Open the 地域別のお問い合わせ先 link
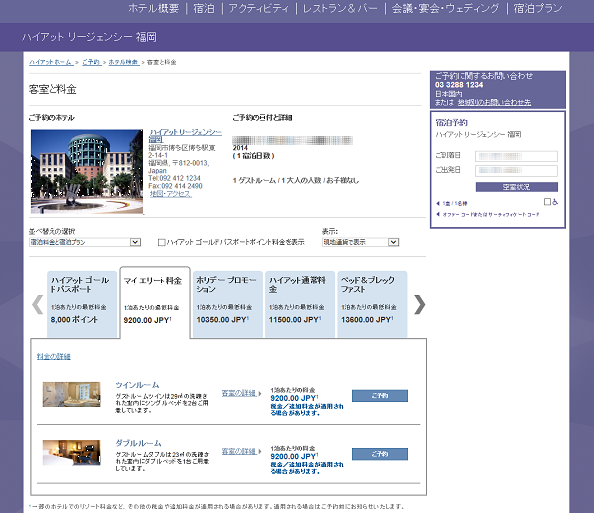This screenshot has height=513, width=594. point(494,102)
